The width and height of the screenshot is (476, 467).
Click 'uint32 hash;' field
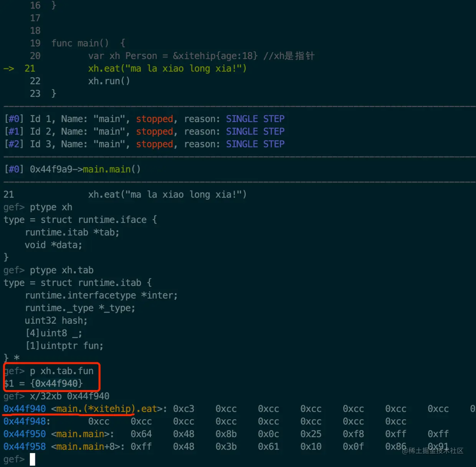click(x=56, y=321)
